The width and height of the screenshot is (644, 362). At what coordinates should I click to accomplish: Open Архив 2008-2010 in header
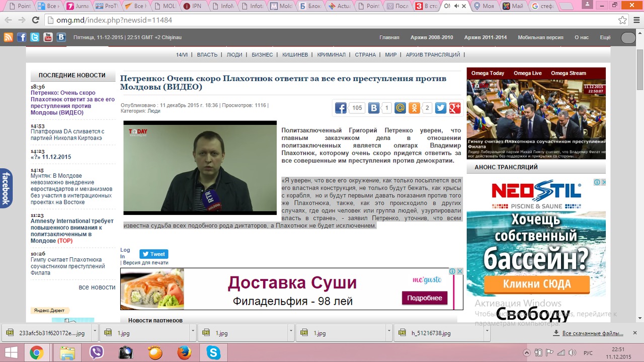click(432, 37)
